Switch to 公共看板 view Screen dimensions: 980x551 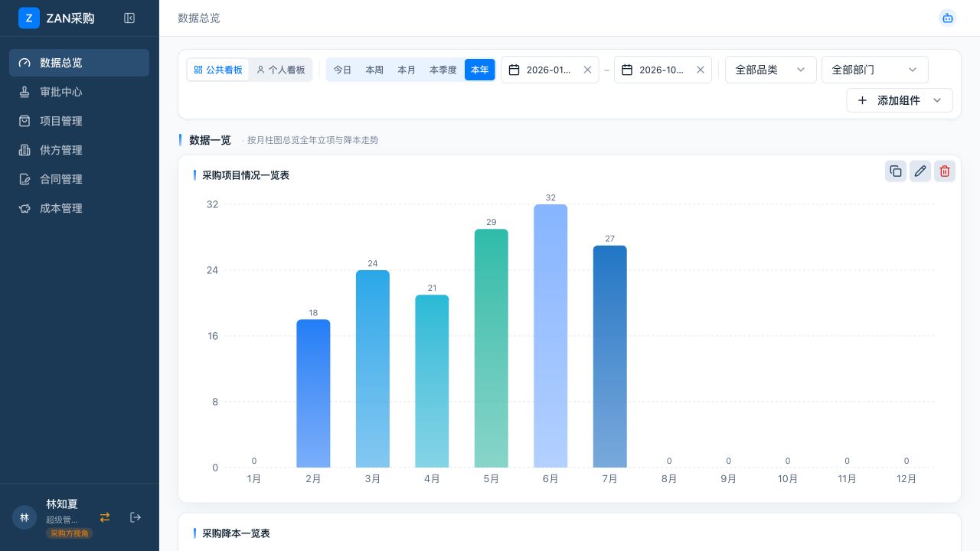[x=218, y=70]
